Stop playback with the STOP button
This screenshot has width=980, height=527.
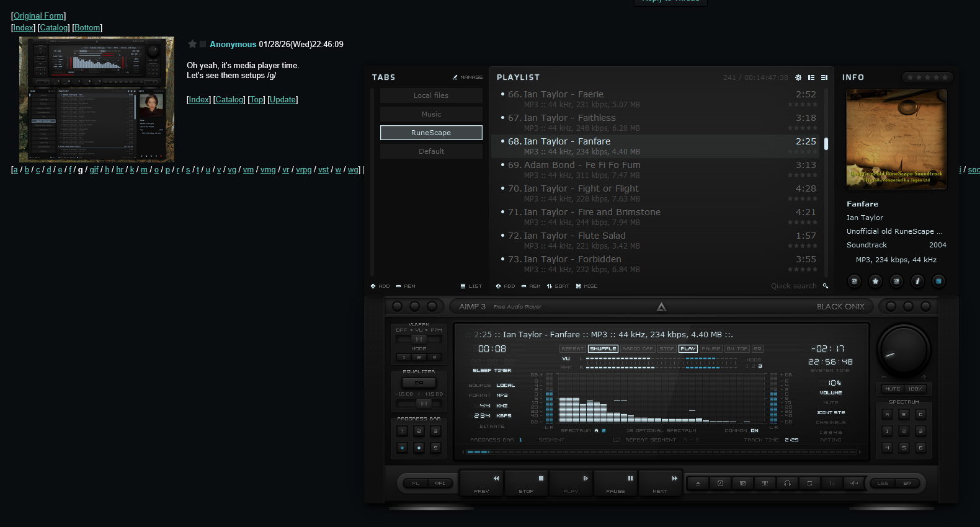point(527,483)
